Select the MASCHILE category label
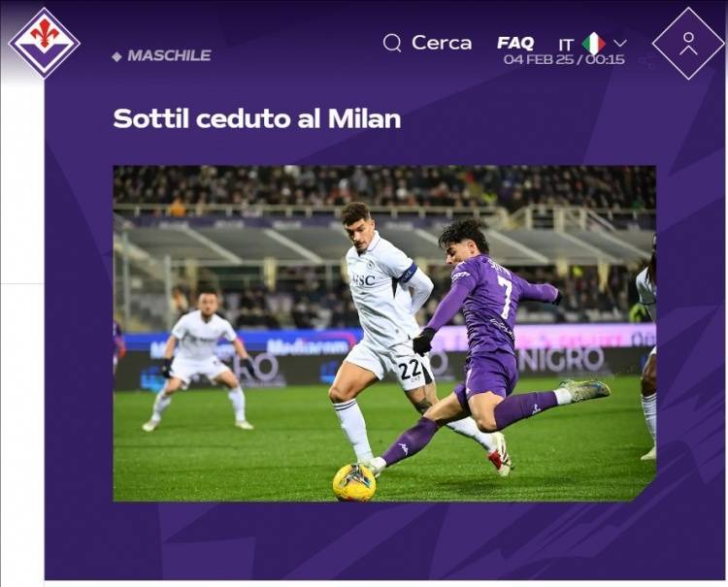The height and width of the screenshot is (587, 728). [169, 55]
